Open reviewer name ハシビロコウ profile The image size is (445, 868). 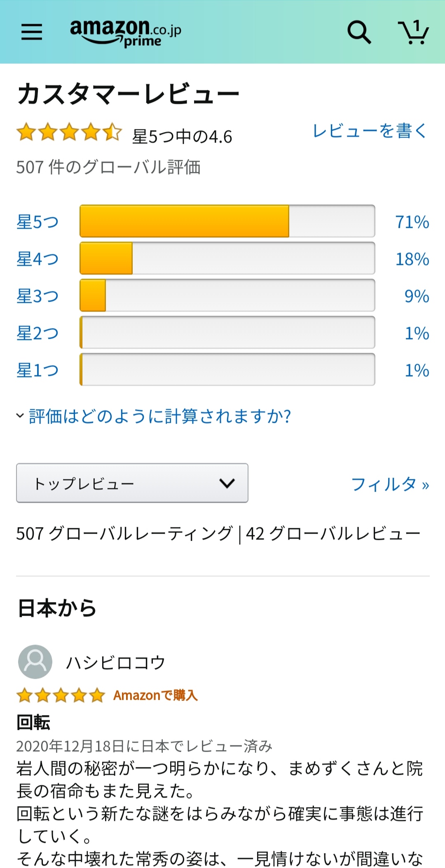(116, 663)
